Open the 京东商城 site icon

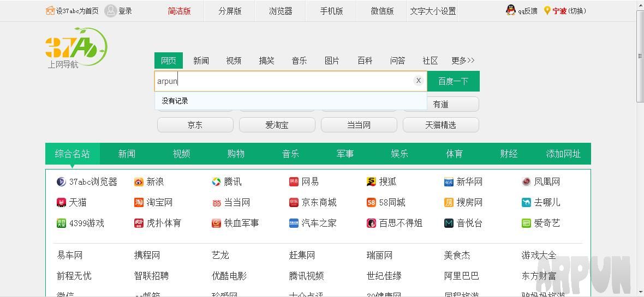click(x=294, y=203)
